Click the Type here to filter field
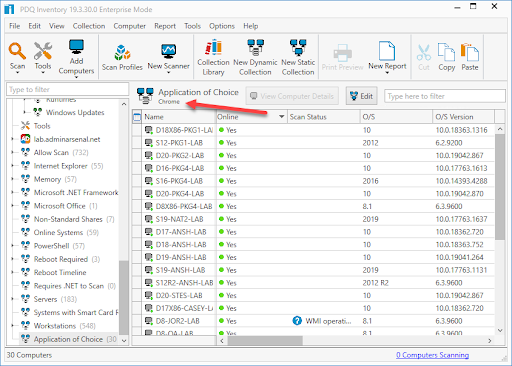Viewport: 512px width, 366px height. point(445,96)
